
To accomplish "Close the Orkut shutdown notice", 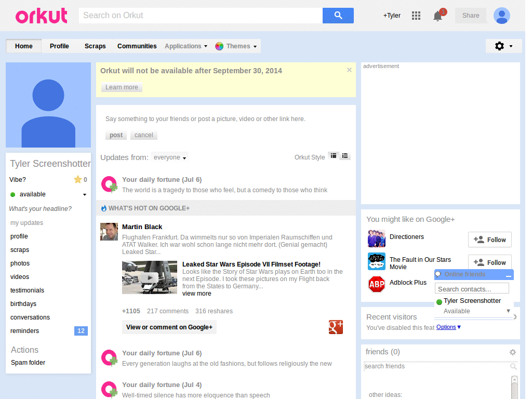I will (x=349, y=70).
